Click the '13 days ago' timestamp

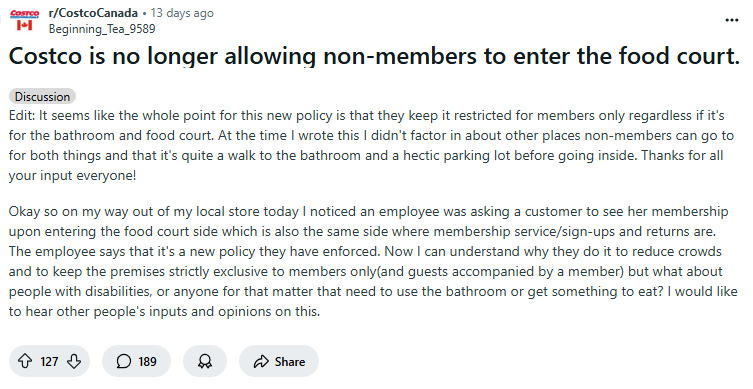coord(182,13)
